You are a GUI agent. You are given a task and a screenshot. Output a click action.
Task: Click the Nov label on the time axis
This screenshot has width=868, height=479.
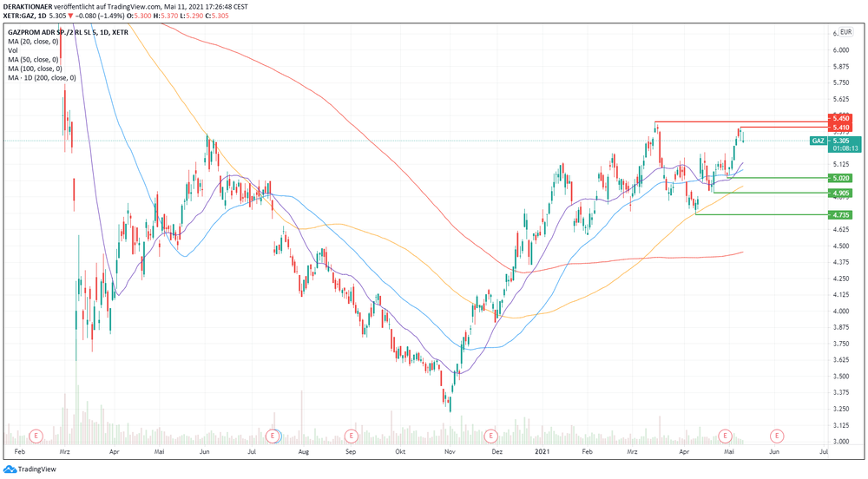[x=450, y=452]
